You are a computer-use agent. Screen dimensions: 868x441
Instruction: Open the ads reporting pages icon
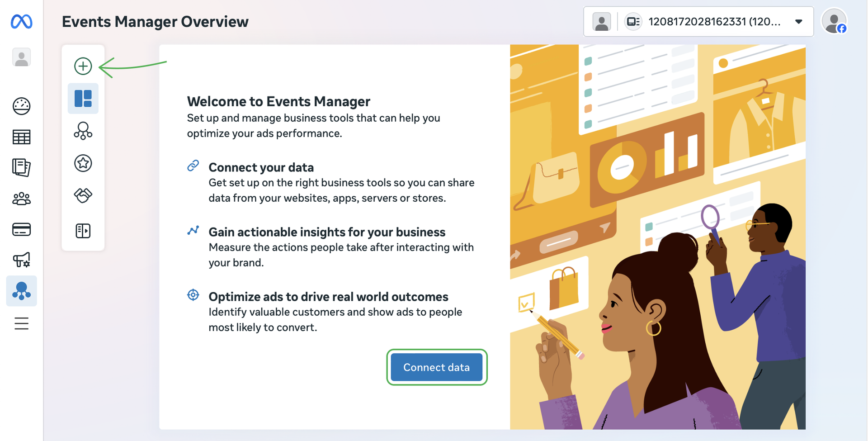(x=21, y=167)
